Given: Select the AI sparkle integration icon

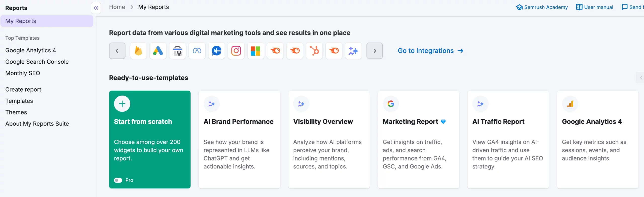Looking at the screenshot, I should [x=353, y=51].
